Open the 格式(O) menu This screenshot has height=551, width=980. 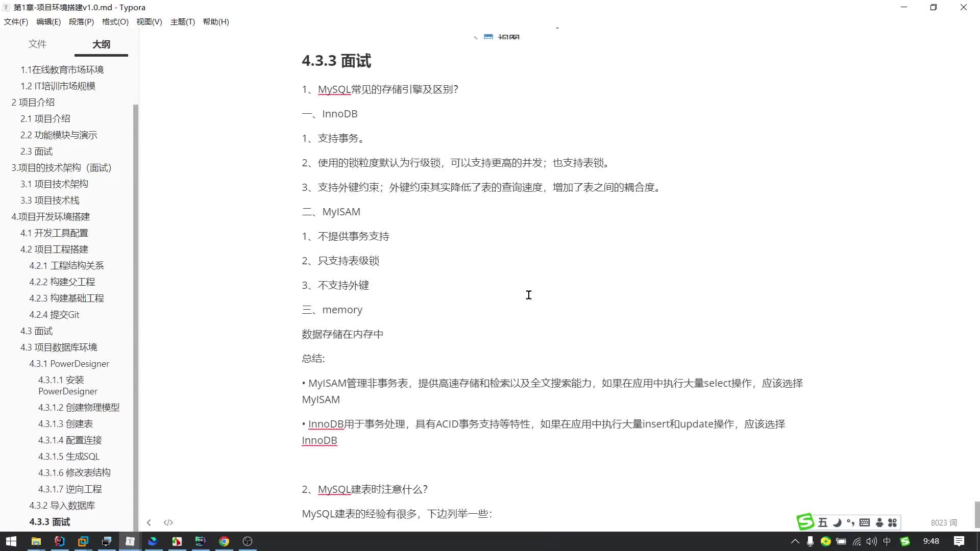click(x=115, y=22)
